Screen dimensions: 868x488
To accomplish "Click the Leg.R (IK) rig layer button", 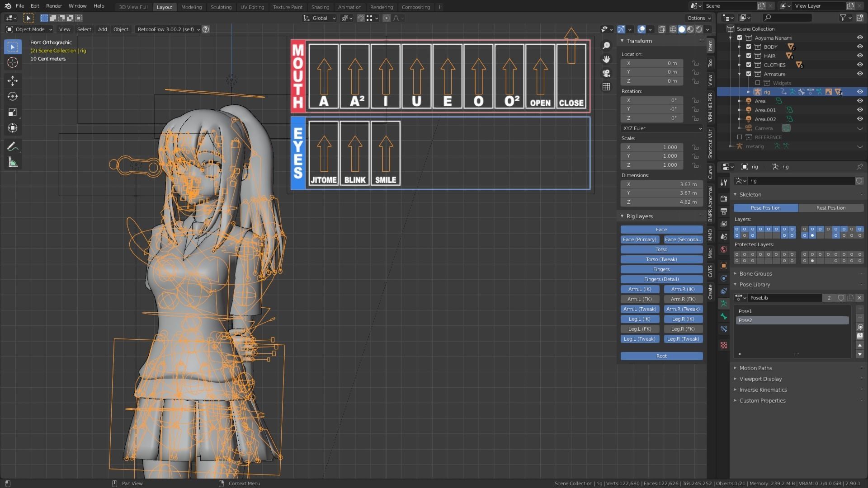I will 683,319.
